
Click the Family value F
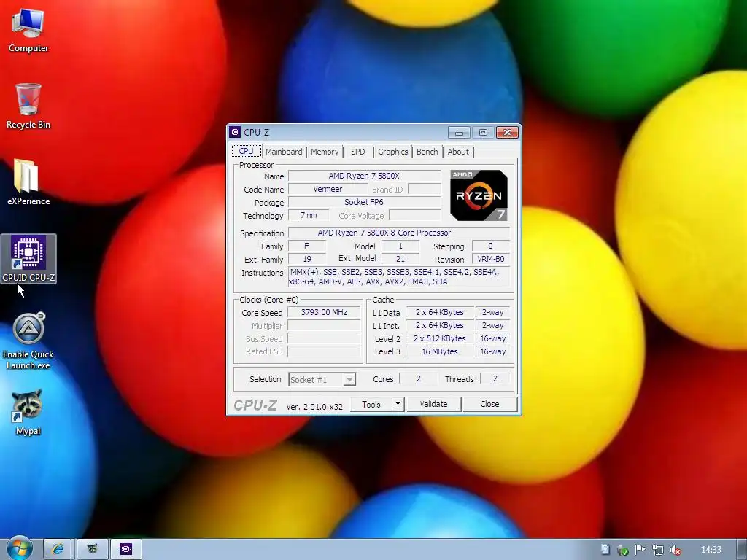tap(307, 246)
